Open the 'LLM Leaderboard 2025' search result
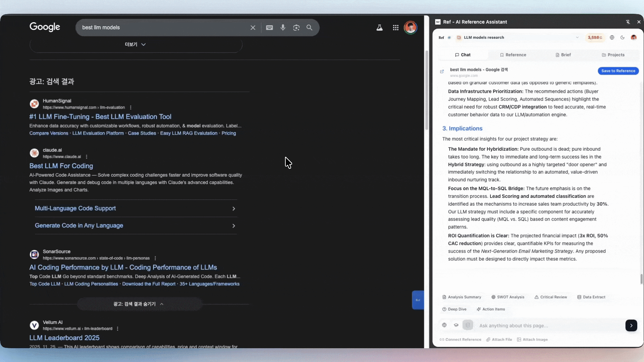Viewport: 644px width, 362px height. (x=64, y=338)
